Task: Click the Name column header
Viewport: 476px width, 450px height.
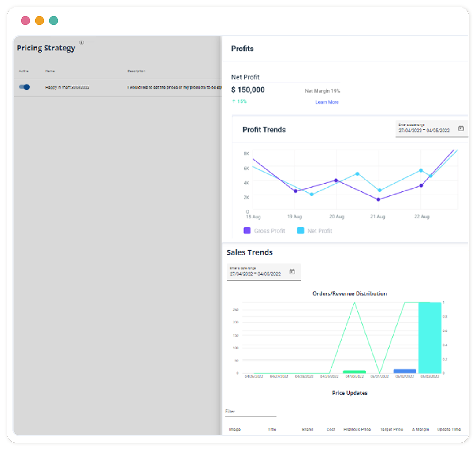Action: point(50,71)
